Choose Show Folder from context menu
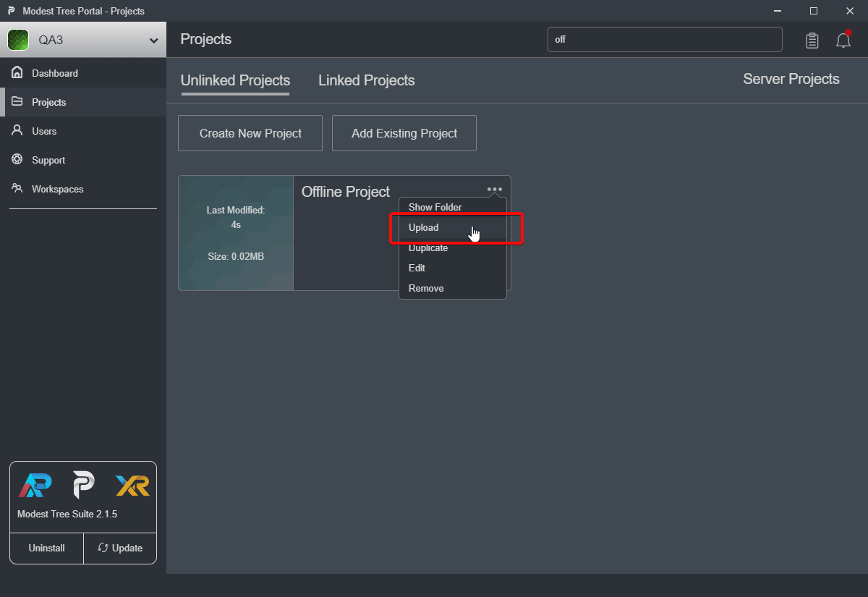The height and width of the screenshot is (597, 868). [453, 207]
